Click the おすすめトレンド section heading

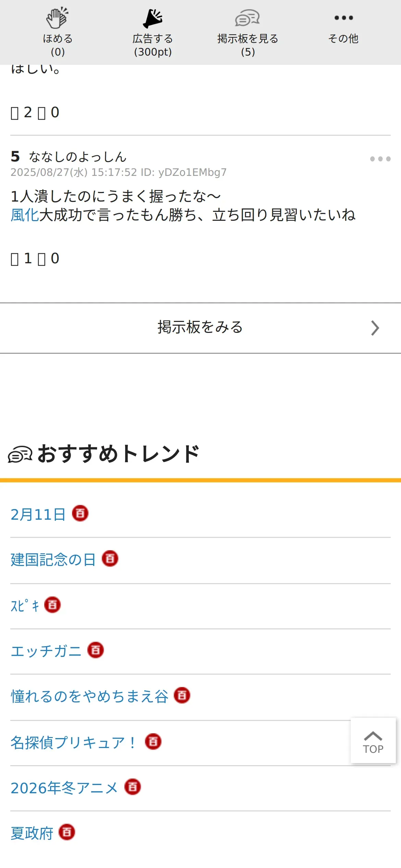point(118,454)
